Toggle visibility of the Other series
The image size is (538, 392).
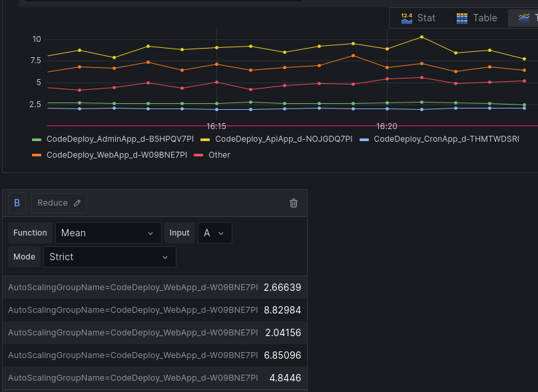[x=218, y=155]
